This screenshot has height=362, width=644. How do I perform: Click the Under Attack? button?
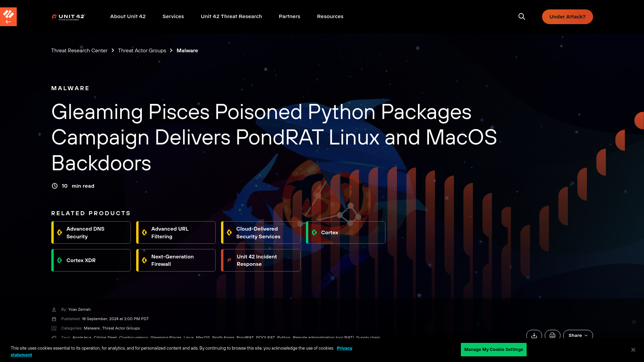coord(568,16)
